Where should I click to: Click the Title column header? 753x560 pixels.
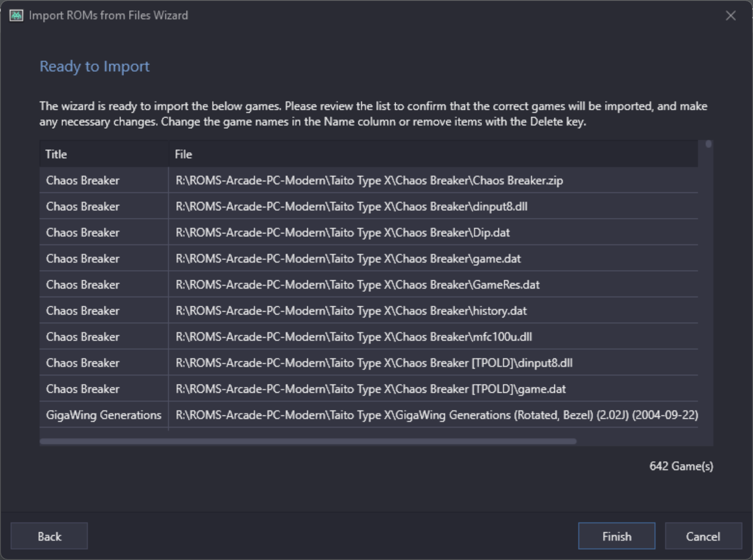tap(104, 154)
